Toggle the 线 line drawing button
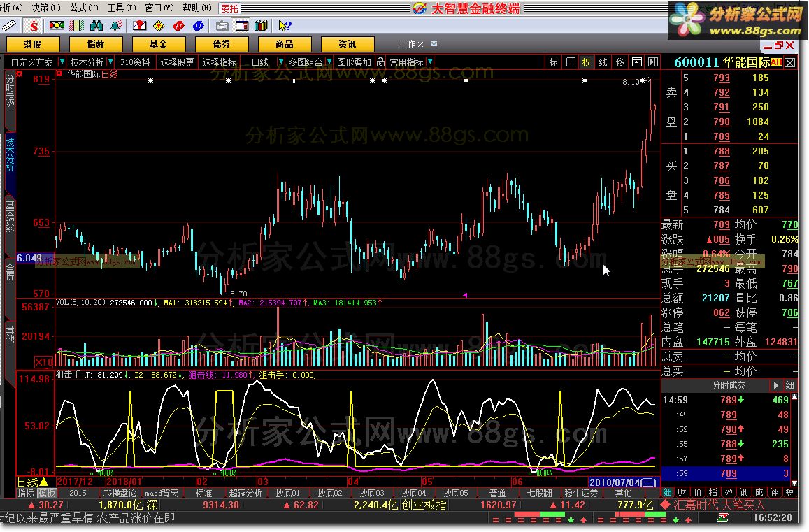This screenshot has width=809, height=532. (603, 62)
